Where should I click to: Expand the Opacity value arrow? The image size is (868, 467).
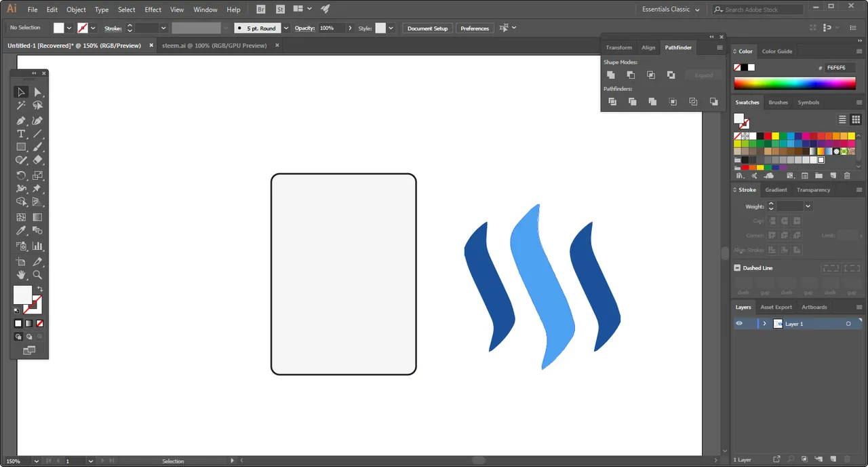click(350, 28)
